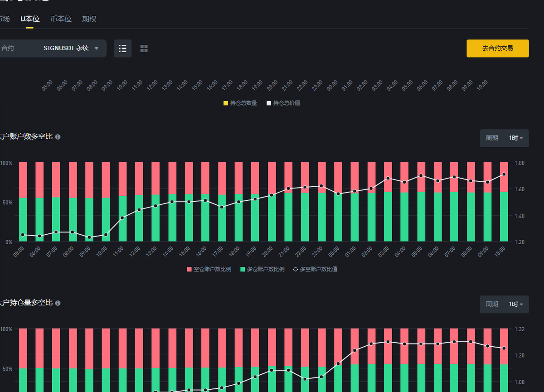Screen dimensions: 544x392
Task: Select the grid view icon
Action: [x=144, y=48]
